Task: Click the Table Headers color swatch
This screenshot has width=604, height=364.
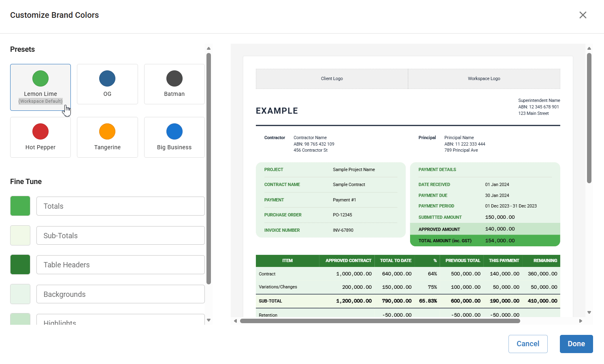Action: (x=20, y=265)
